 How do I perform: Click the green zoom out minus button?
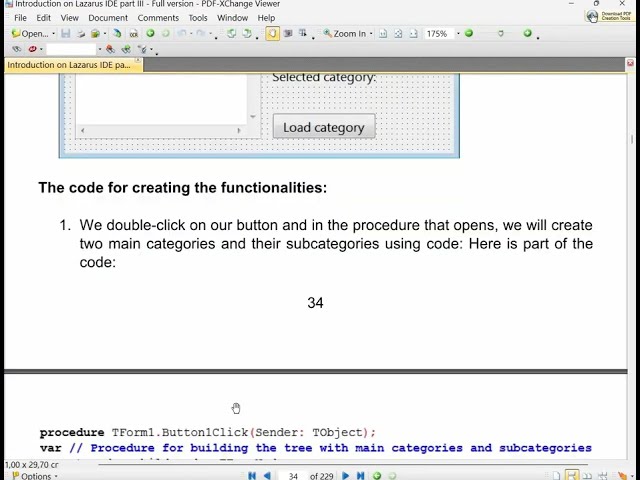click(469, 33)
